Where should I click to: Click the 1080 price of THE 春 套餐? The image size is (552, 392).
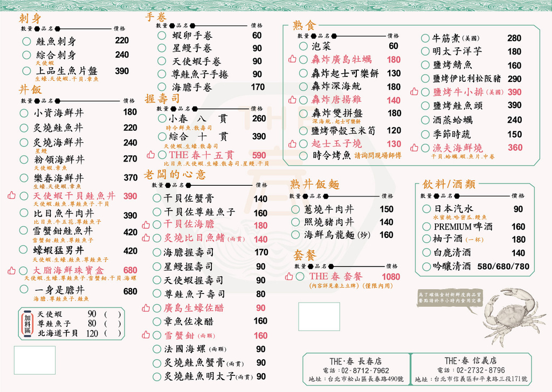click(391, 277)
